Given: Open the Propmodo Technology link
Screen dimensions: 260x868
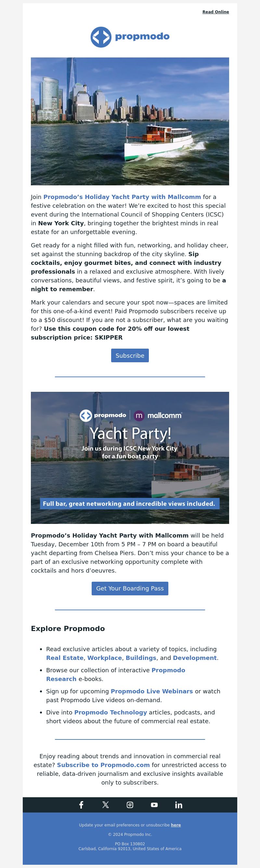Looking at the screenshot, I should 110,712.
